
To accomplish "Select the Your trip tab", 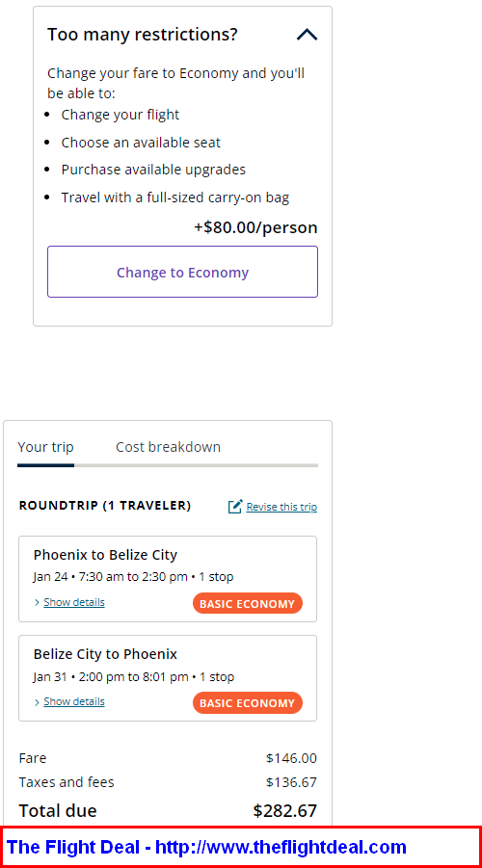I will 45,447.
